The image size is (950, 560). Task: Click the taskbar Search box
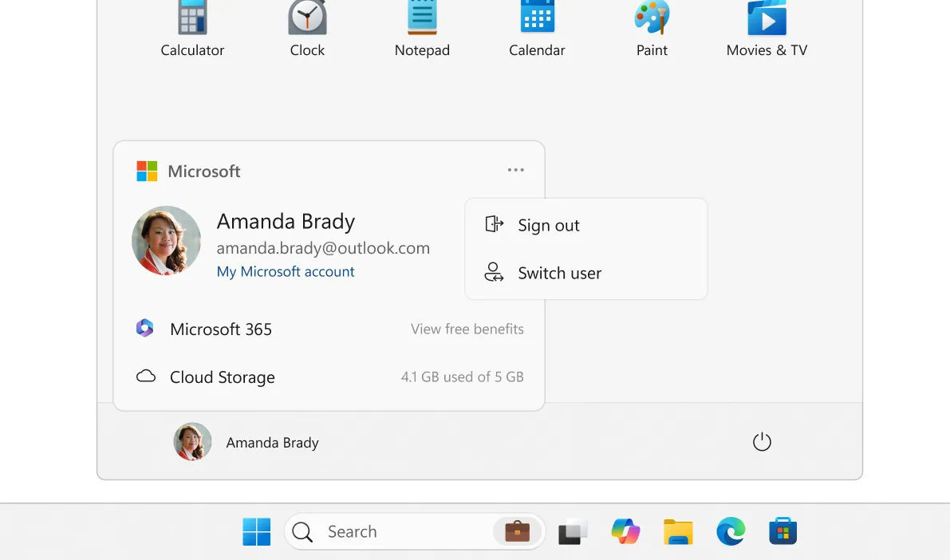click(415, 531)
